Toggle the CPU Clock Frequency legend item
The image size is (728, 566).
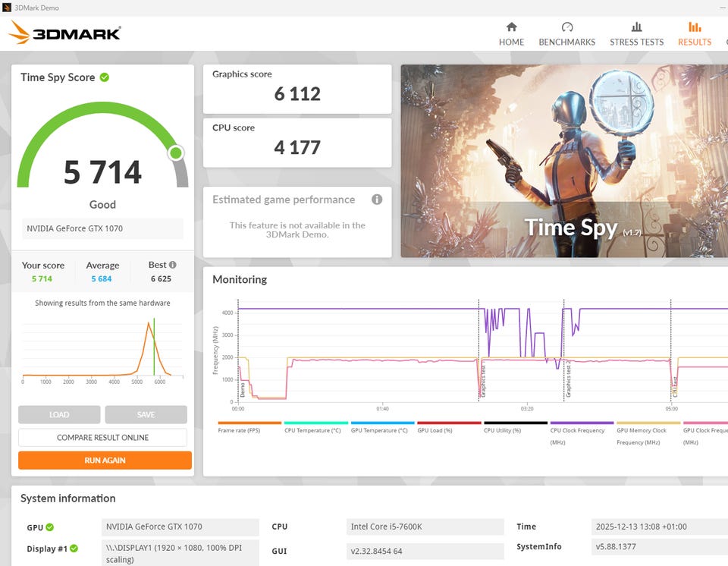point(582,430)
